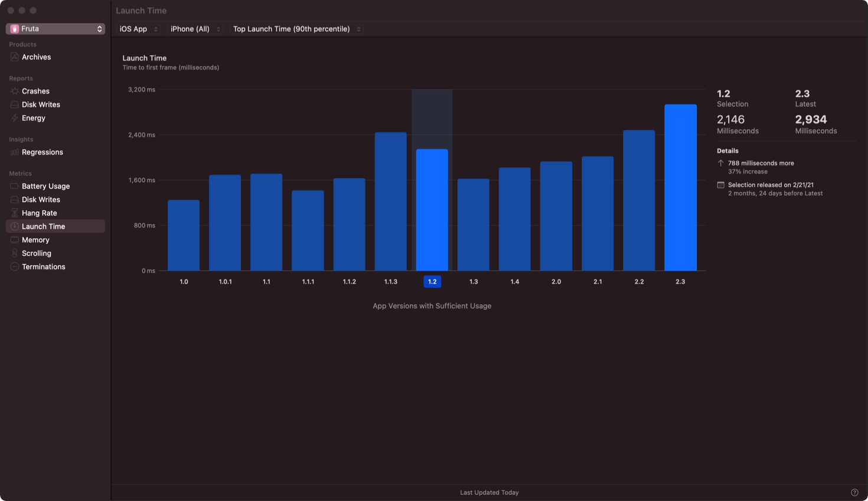
Task: Select the version 1.0 bar
Action: click(184, 235)
